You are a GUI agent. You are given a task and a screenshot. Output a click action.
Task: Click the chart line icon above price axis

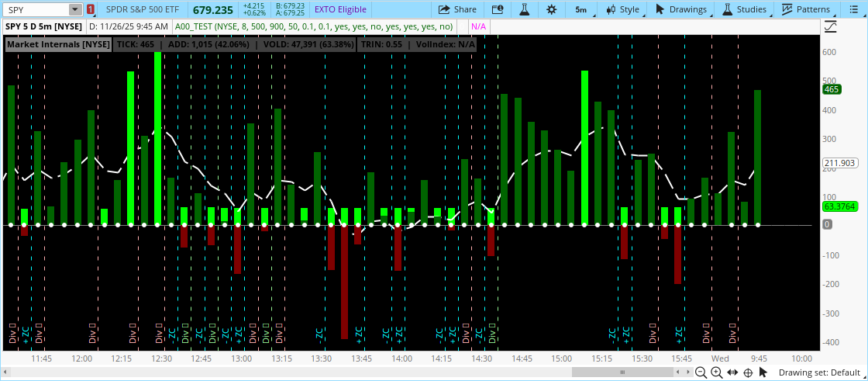tap(832, 26)
